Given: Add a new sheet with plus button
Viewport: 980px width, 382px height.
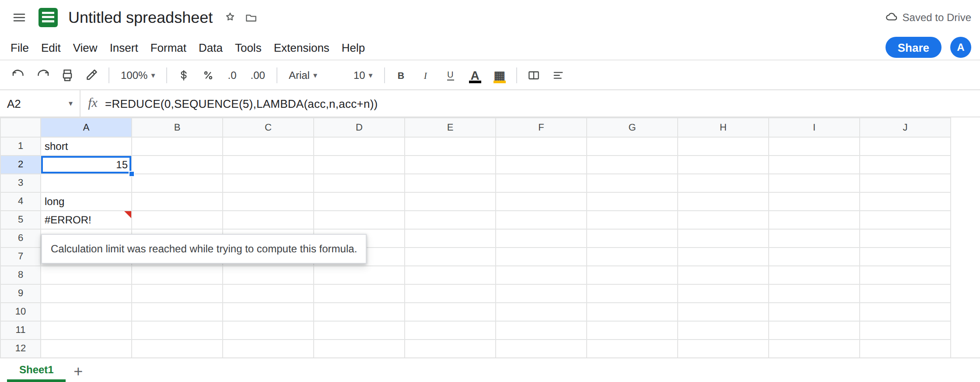Looking at the screenshot, I should tap(78, 371).
